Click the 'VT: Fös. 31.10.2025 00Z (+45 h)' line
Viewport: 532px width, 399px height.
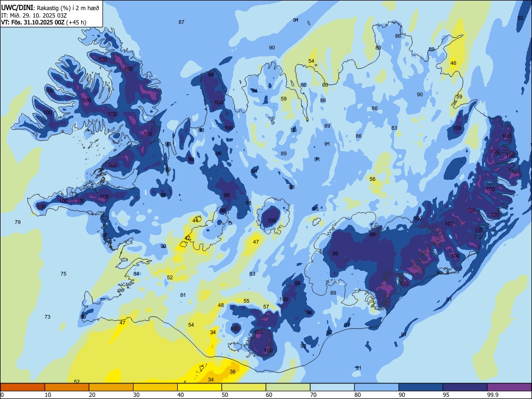click(44, 22)
